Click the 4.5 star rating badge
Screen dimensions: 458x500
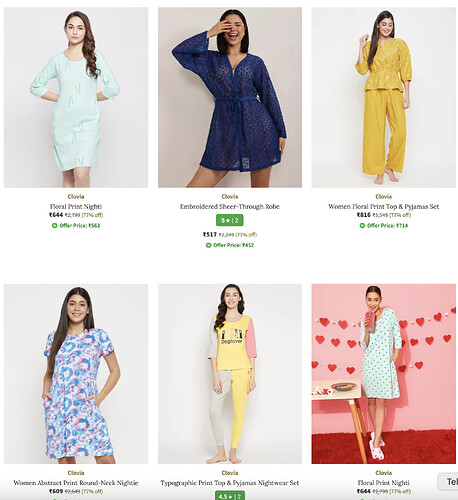click(x=230, y=496)
